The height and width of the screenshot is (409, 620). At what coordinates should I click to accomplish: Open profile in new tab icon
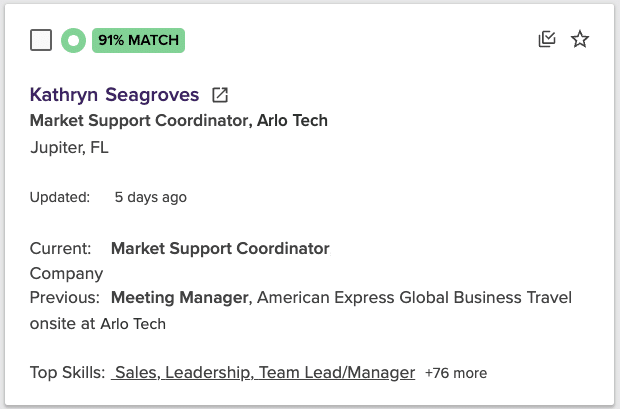(220, 95)
